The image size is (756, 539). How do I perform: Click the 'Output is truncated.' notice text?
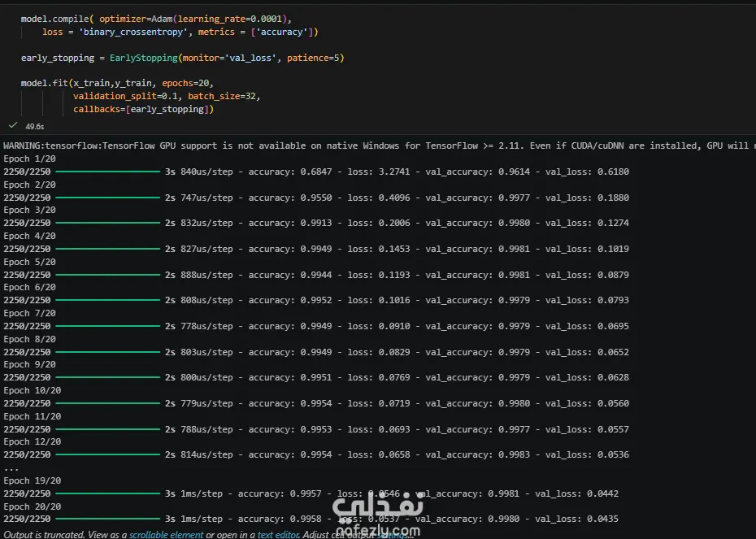[44, 534]
